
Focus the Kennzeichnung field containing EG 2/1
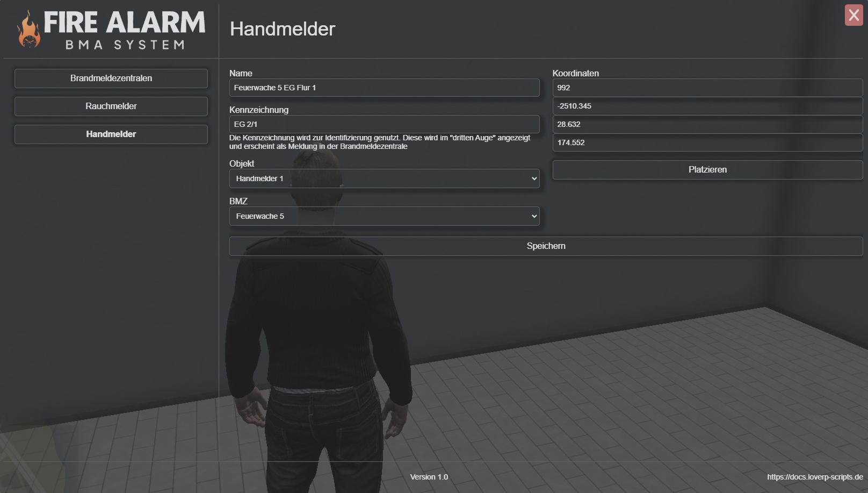pos(384,124)
